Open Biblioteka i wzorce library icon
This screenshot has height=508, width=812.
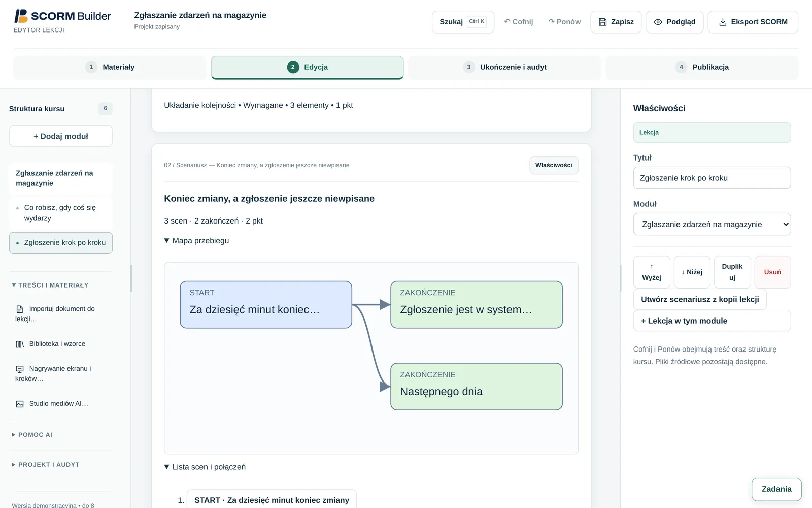[20, 344]
